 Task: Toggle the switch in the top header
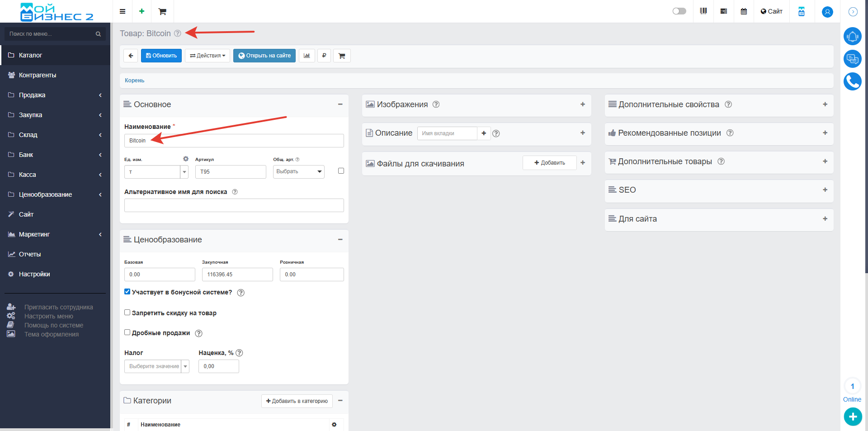coord(679,11)
